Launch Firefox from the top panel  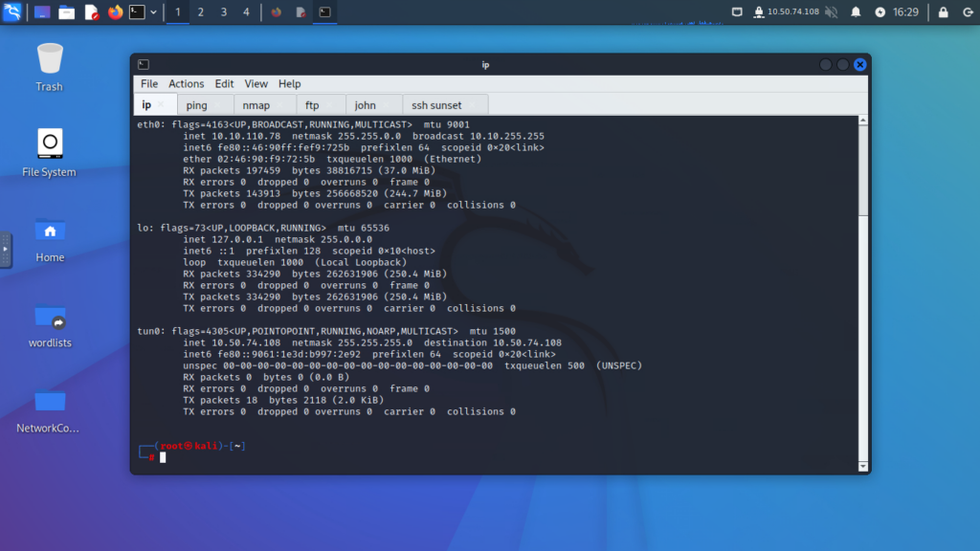115,12
